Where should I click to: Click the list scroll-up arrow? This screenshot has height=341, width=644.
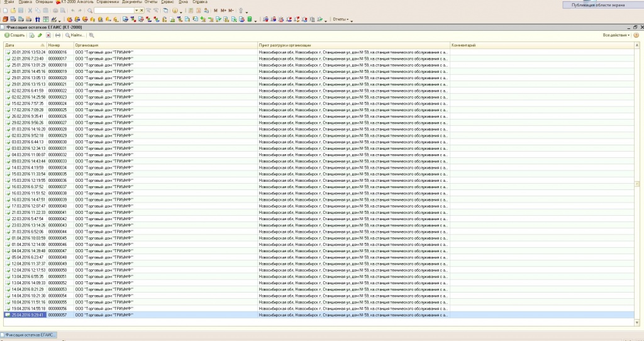click(637, 45)
